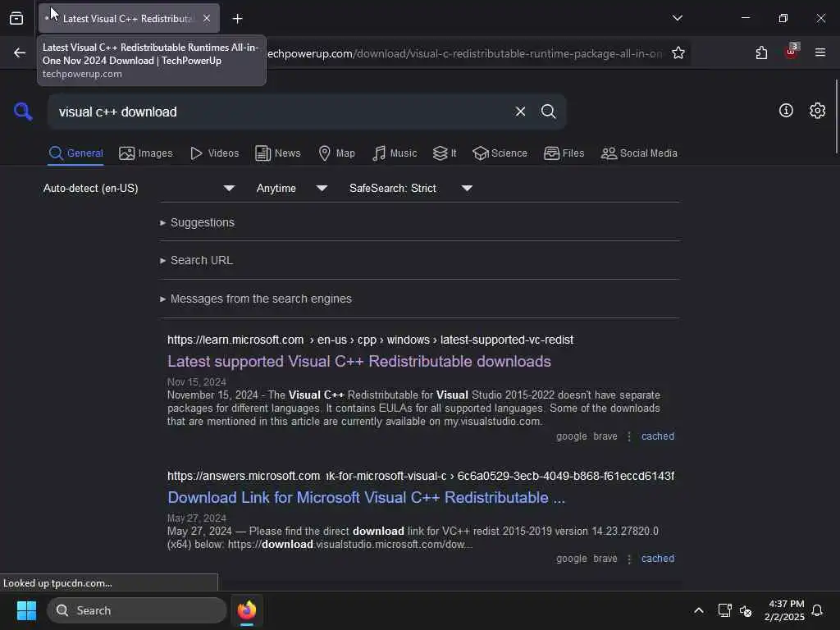Switch to General search category
This screenshot has width=840, height=630.
(x=75, y=153)
